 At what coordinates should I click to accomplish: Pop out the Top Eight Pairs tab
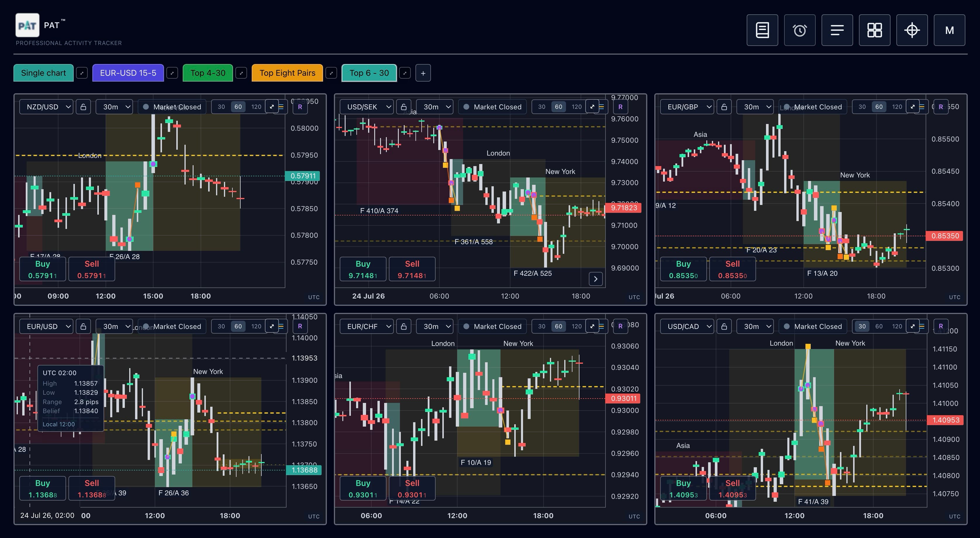click(x=331, y=73)
